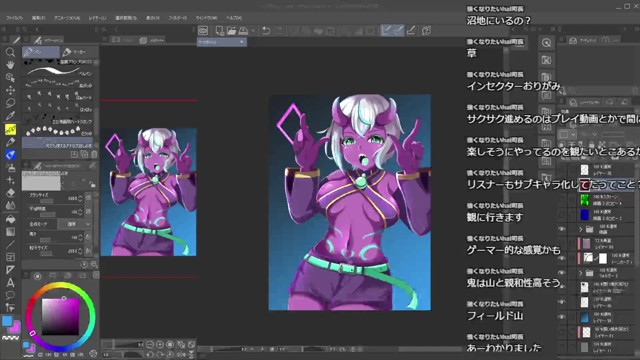Screen dimensions: 640x360
Task: Switch to the ペン sub tool tab
Action: tap(41, 52)
